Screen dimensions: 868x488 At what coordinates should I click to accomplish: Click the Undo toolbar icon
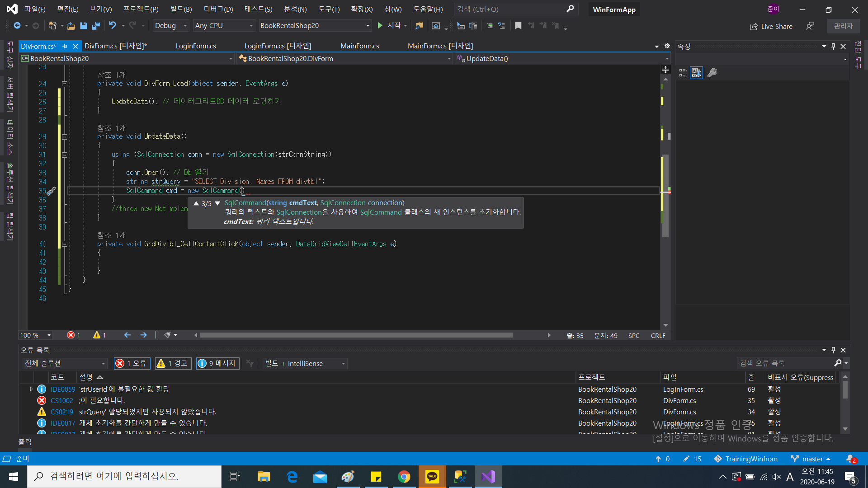pos(113,26)
